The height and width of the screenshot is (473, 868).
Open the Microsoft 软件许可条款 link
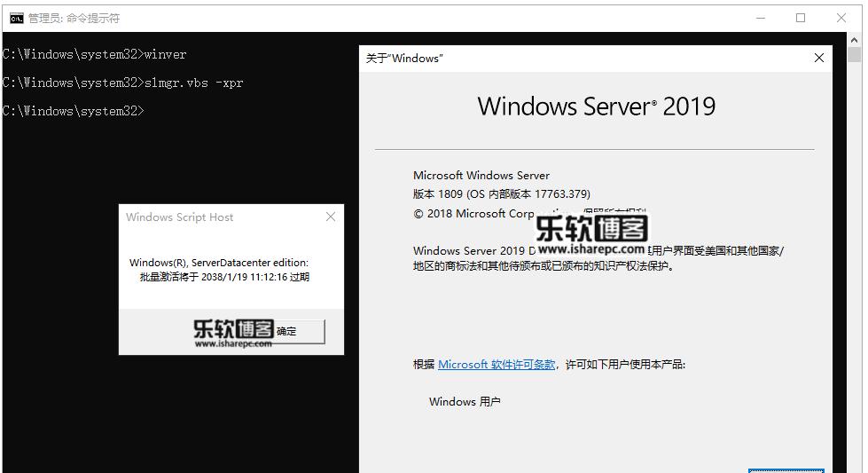[497, 365]
